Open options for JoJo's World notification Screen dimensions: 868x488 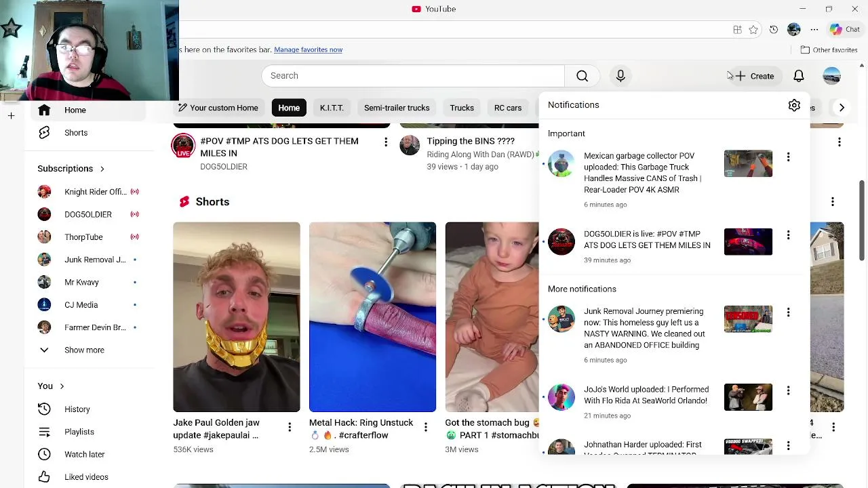[788, 390]
